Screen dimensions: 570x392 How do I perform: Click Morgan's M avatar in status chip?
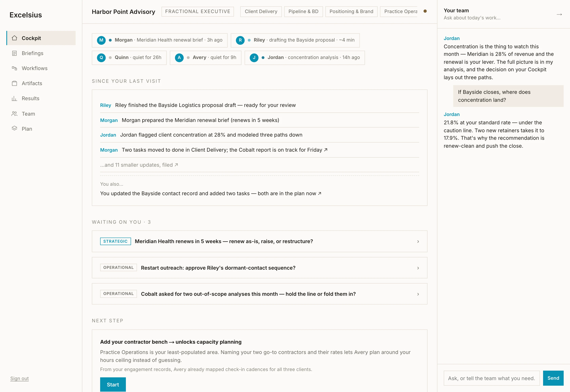coord(101,40)
